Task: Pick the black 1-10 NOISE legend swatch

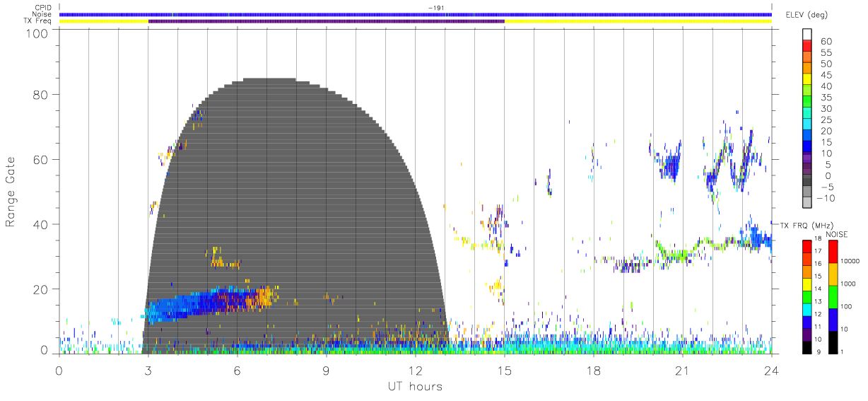Action: tap(832, 342)
